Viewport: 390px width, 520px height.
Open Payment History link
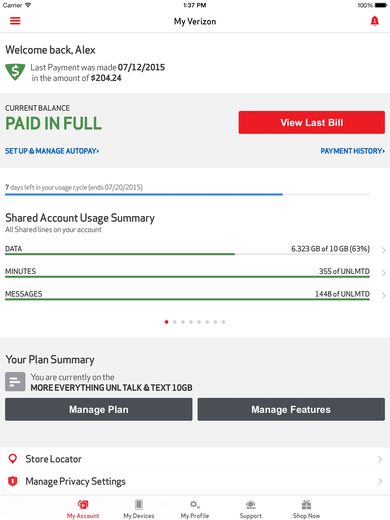[353, 151]
